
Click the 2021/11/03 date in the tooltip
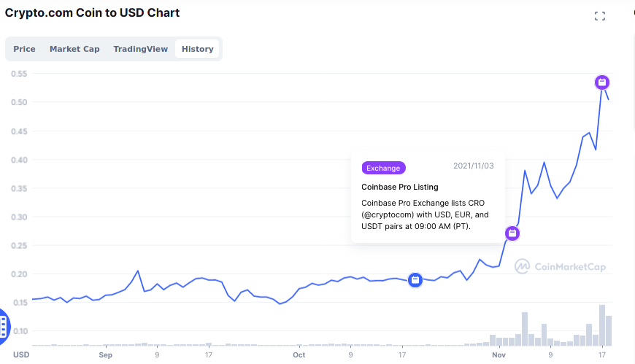click(x=474, y=166)
